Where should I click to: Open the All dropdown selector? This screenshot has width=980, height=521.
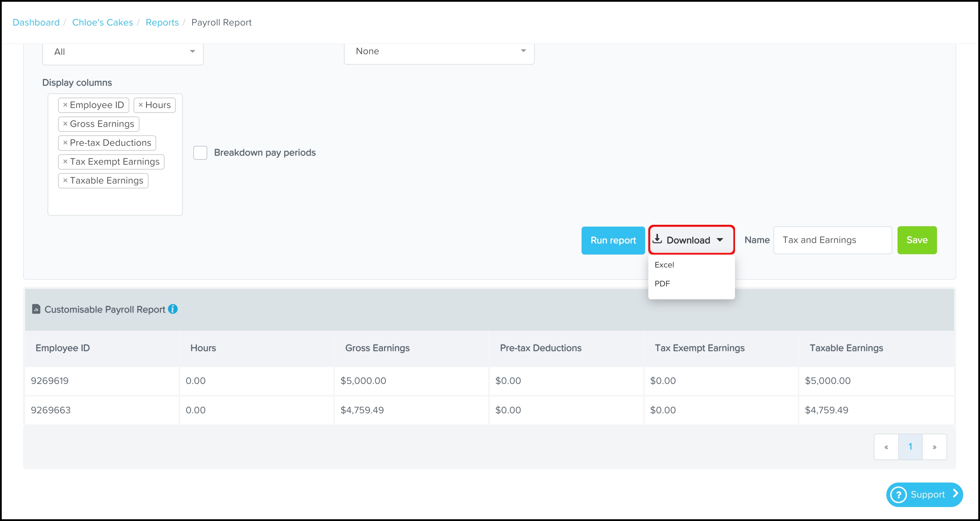coord(122,52)
